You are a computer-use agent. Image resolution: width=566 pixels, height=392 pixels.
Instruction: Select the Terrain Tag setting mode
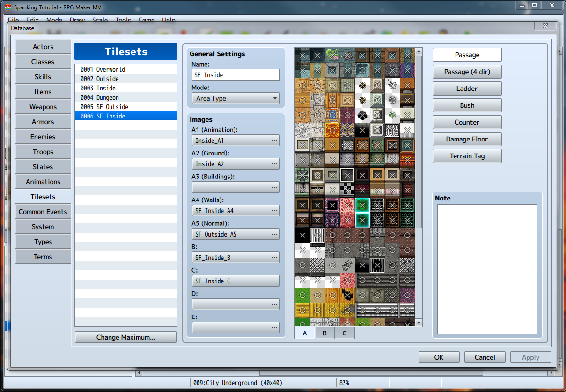pyautogui.click(x=467, y=156)
